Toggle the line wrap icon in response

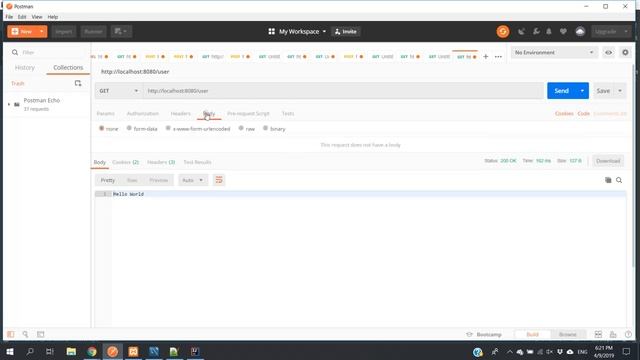[x=219, y=180]
